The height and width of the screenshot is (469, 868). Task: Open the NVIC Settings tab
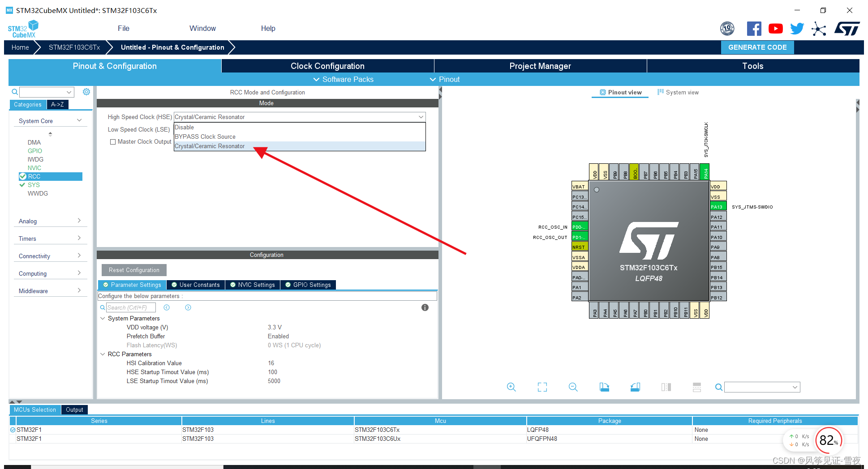click(x=253, y=285)
